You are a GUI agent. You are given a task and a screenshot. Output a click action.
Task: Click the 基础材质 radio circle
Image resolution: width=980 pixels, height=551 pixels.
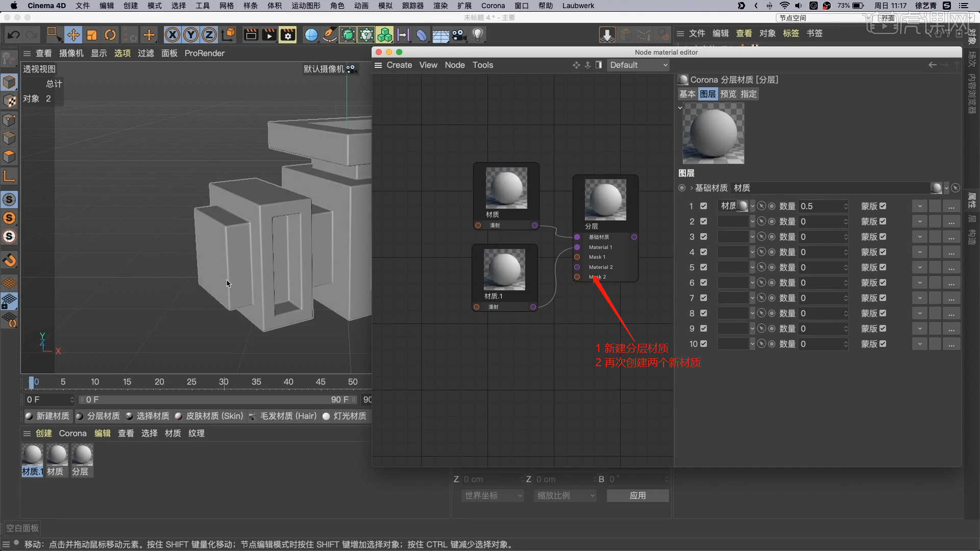tap(682, 188)
